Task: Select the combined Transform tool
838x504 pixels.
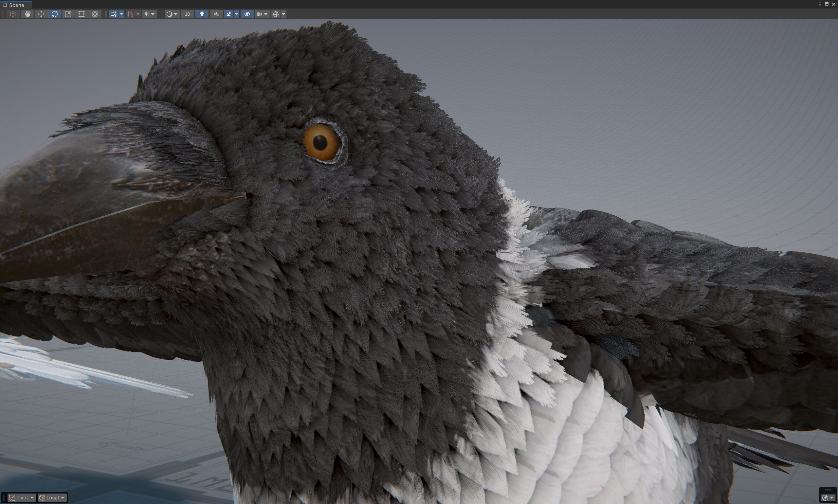Action: 95,14
